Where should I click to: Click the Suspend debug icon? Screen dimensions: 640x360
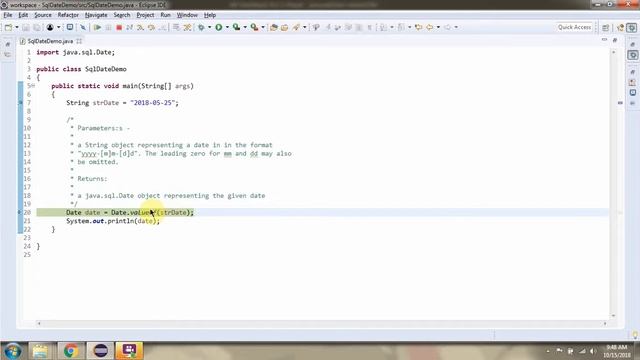[x=108, y=27]
